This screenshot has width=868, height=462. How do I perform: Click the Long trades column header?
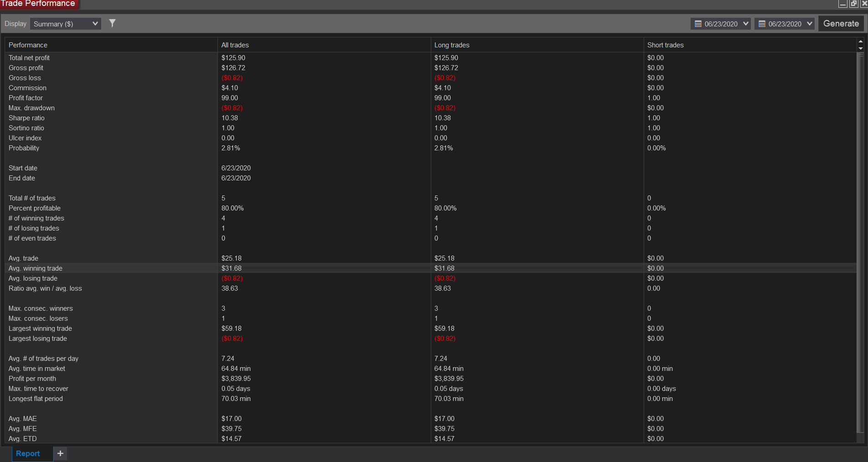click(x=537, y=45)
